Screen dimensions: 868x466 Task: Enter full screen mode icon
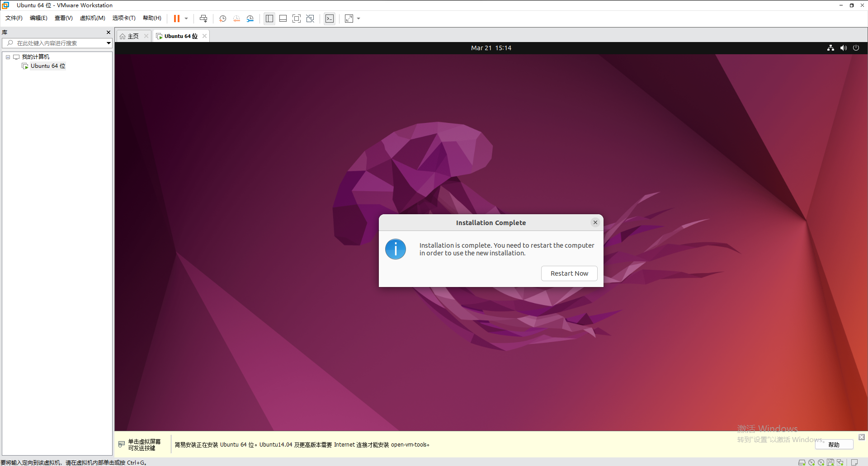click(x=297, y=19)
